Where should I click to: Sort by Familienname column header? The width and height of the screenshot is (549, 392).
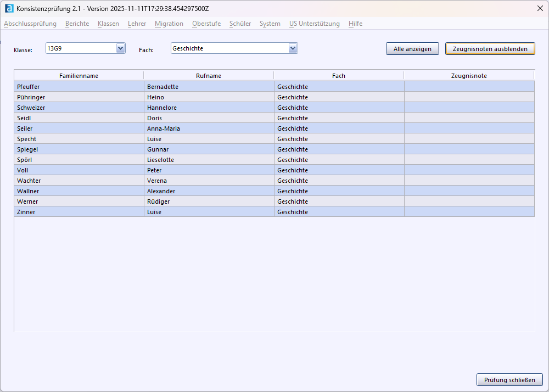click(x=79, y=76)
